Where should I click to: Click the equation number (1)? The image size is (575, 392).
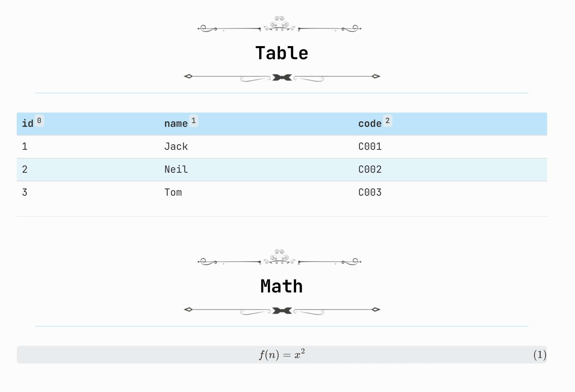tap(540, 354)
